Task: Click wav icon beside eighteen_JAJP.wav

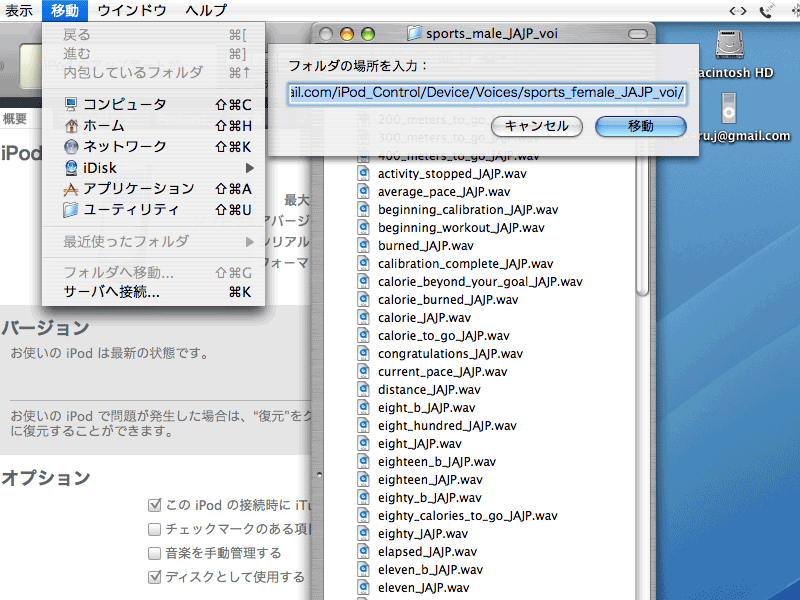Action: (363, 480)
